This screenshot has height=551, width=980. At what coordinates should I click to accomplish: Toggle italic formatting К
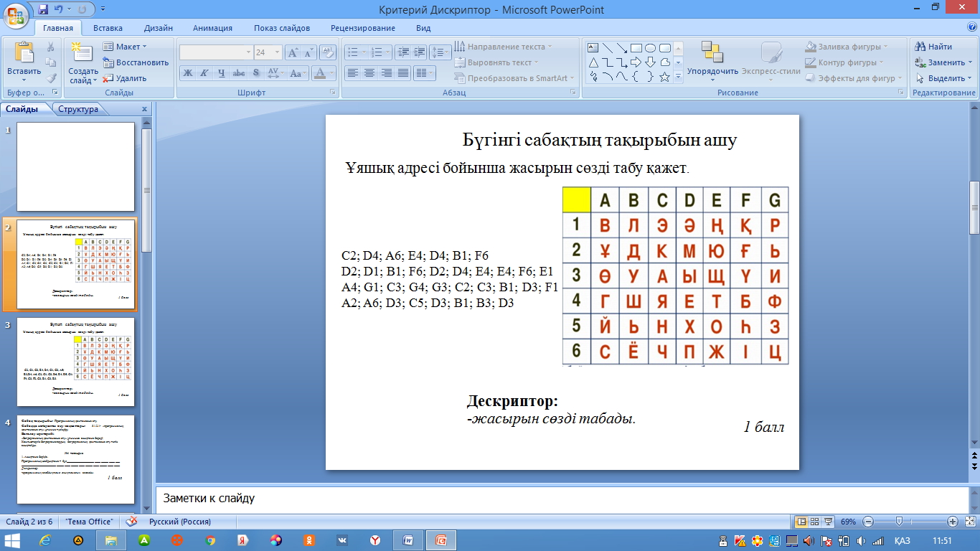[x=204, y=73]
